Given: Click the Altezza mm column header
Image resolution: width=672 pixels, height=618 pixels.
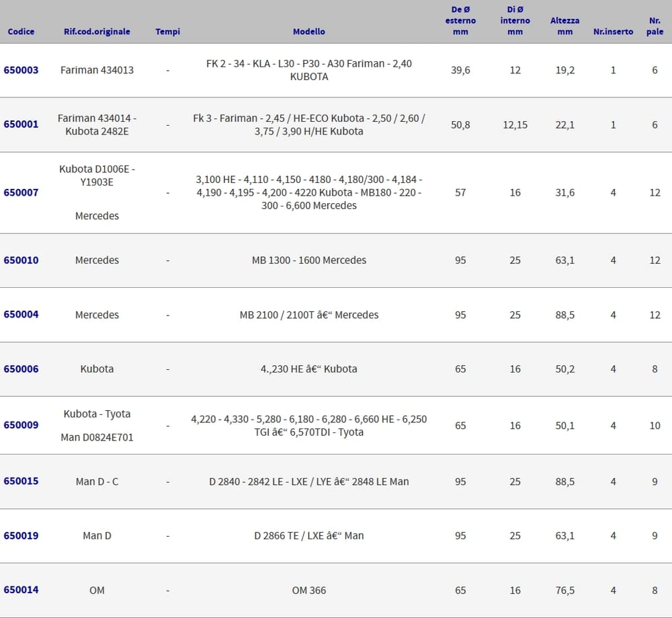Looking at the screenshot, I should [x=564, y=26].
